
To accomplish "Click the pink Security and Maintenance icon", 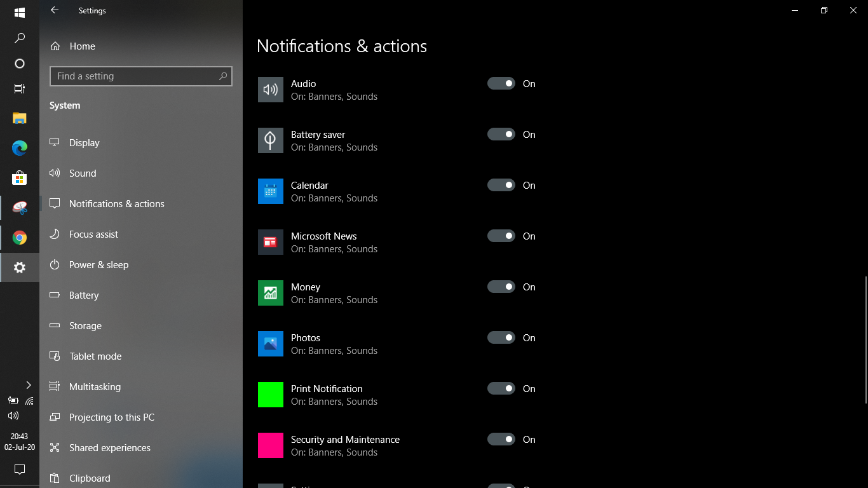I will point(271,445).
